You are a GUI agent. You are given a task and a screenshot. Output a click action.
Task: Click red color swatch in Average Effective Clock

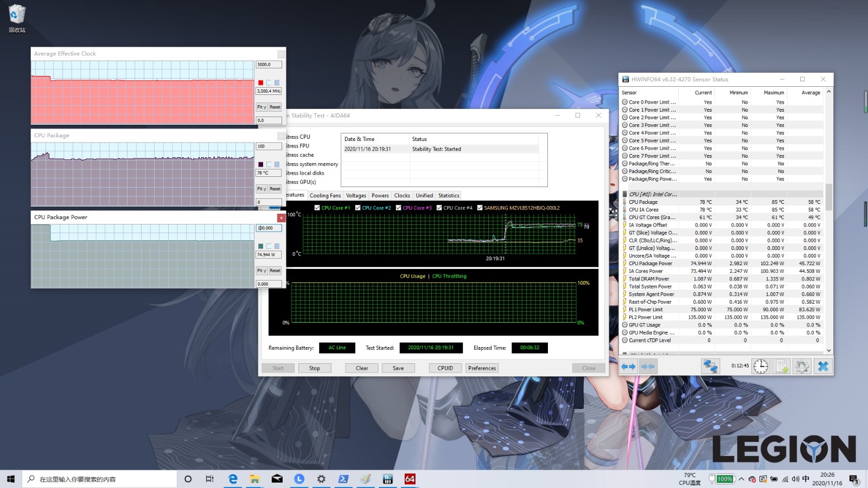[x=260, y=82]
